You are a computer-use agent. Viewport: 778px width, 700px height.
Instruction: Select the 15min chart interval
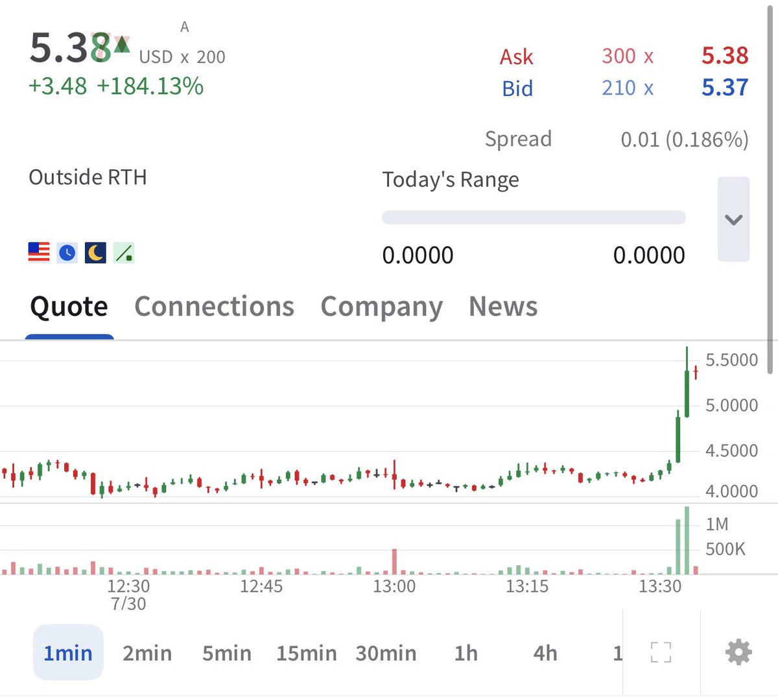tap(306, 653)
